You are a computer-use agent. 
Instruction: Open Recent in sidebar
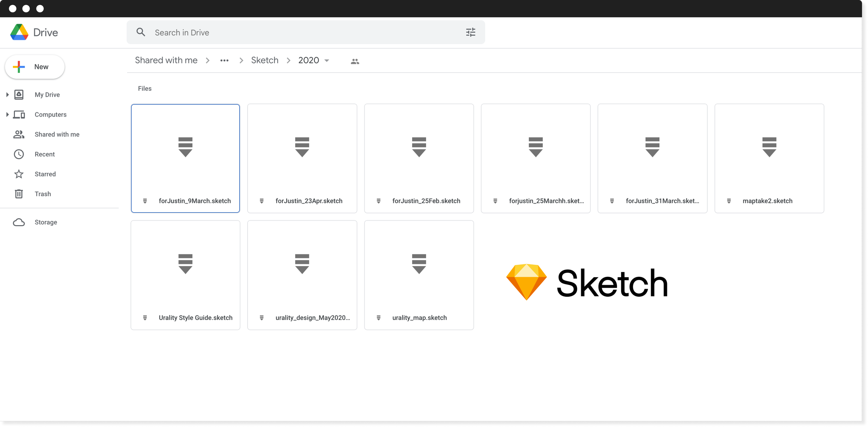(45, 154)
